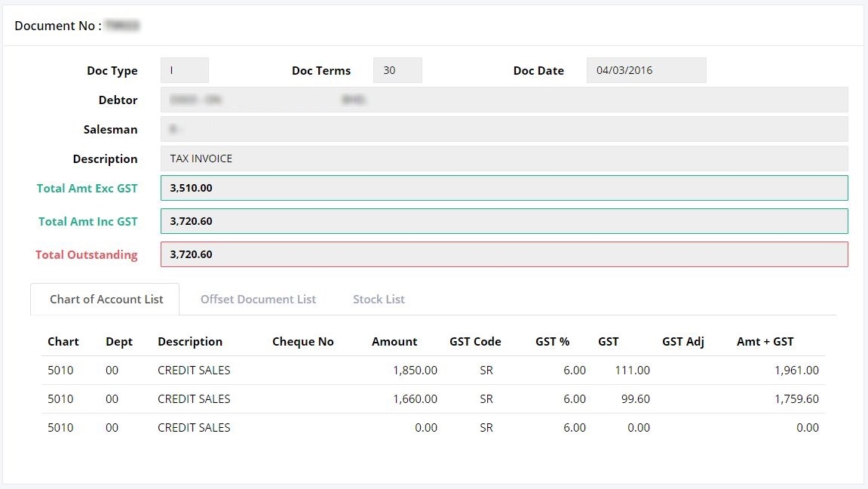Click the GST Adj column header
The height and width of the screenshot is (489, 868).
point(683,342)
